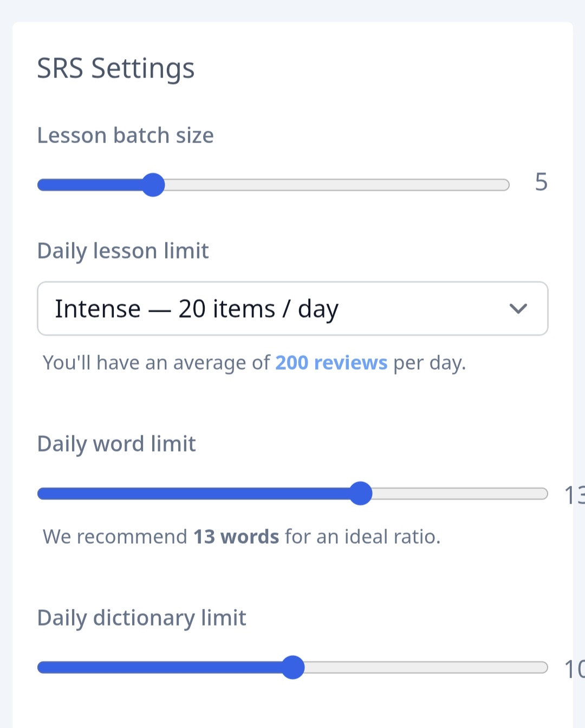Click the chevron arrow in Intense dropdown

(518, 308)
